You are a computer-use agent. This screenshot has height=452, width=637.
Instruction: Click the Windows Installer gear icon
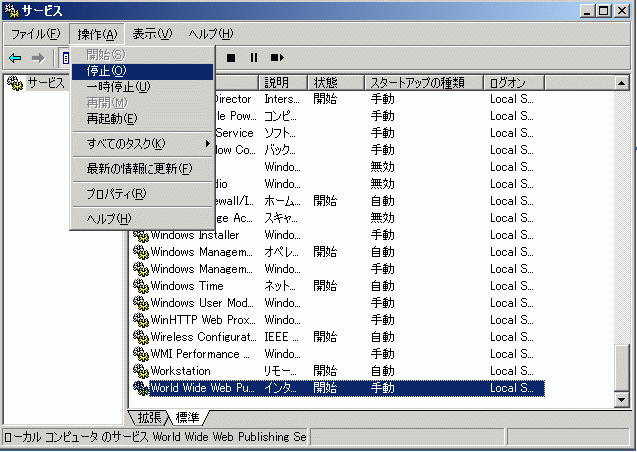click(141, 235)
